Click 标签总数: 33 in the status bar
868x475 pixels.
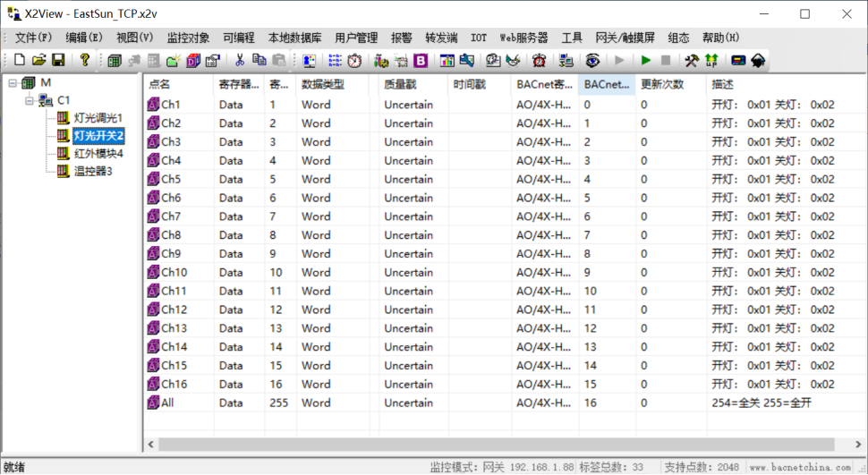click(x=611, y=467)
